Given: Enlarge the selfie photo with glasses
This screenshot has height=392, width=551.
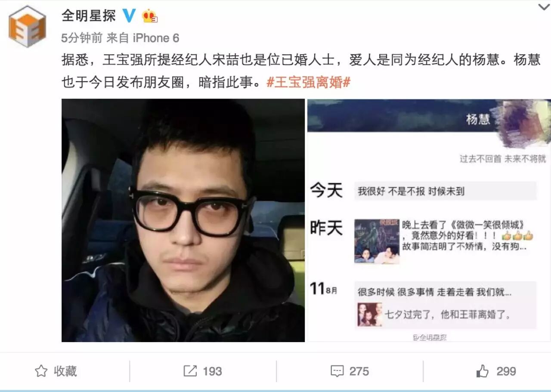Looking at the screenshot, I should pos(183,220).
